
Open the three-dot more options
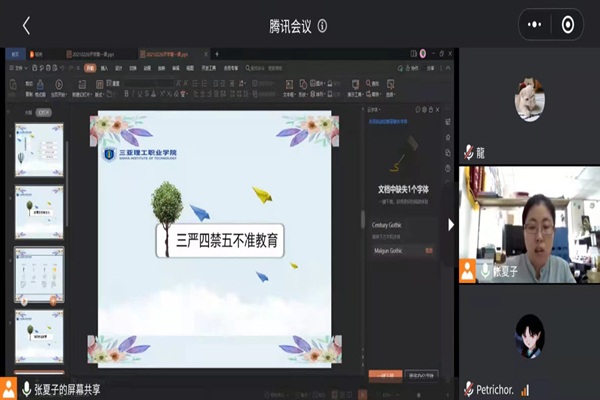coord(535,25)
